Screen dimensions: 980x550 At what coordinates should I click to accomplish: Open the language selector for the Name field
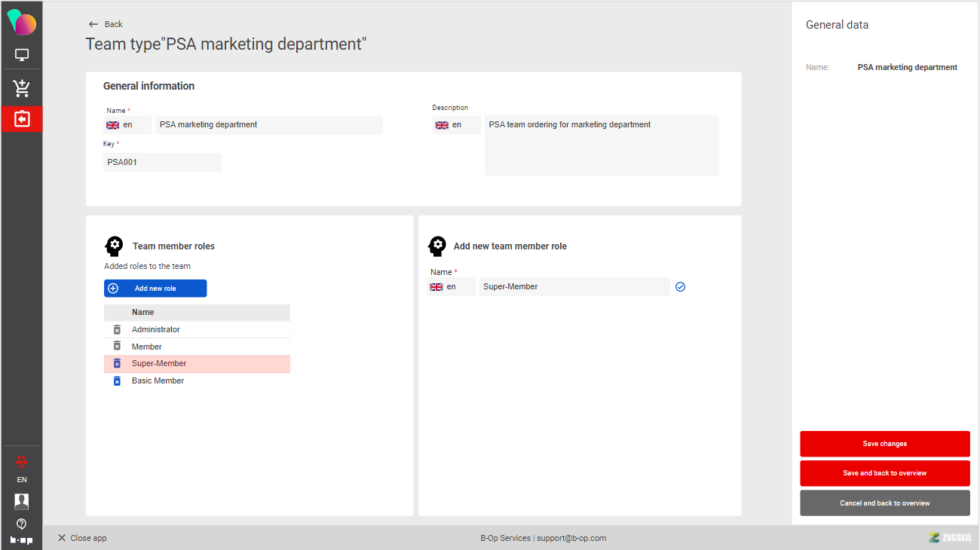[x=127, y=125]
